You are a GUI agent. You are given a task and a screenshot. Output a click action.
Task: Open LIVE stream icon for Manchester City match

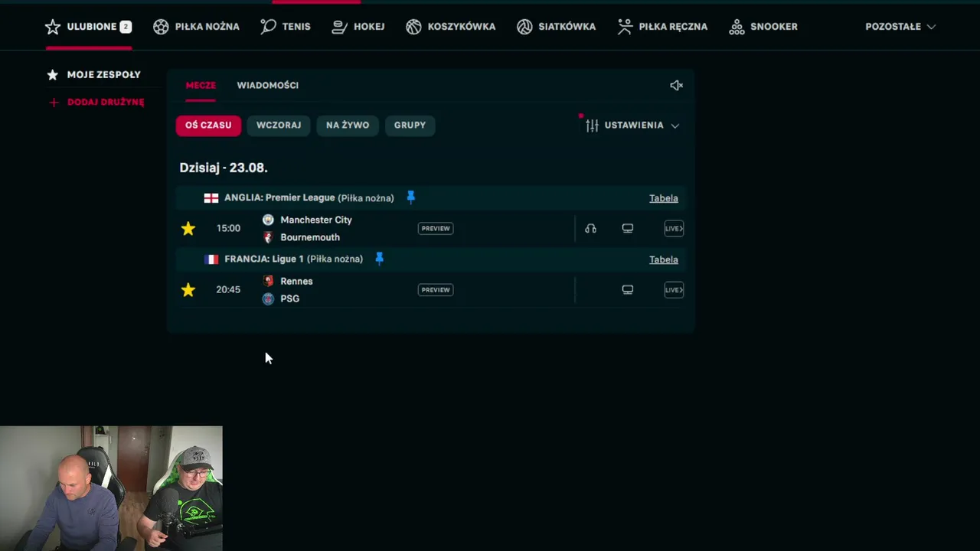point(674,228)
